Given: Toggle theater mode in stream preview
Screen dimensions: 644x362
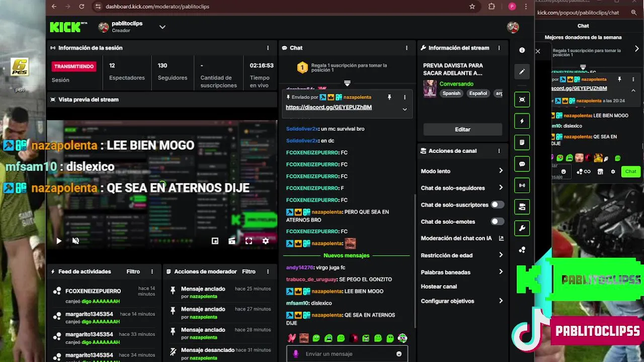Looking at the screenshot, I should click(x=232, y=241).
